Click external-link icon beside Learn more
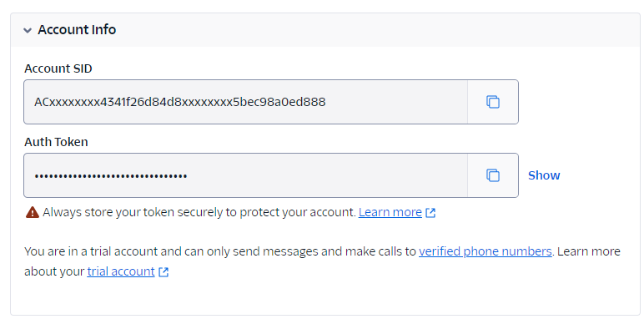Image resolution: width=644 pixels, height=324 pixels. point(430,213)
